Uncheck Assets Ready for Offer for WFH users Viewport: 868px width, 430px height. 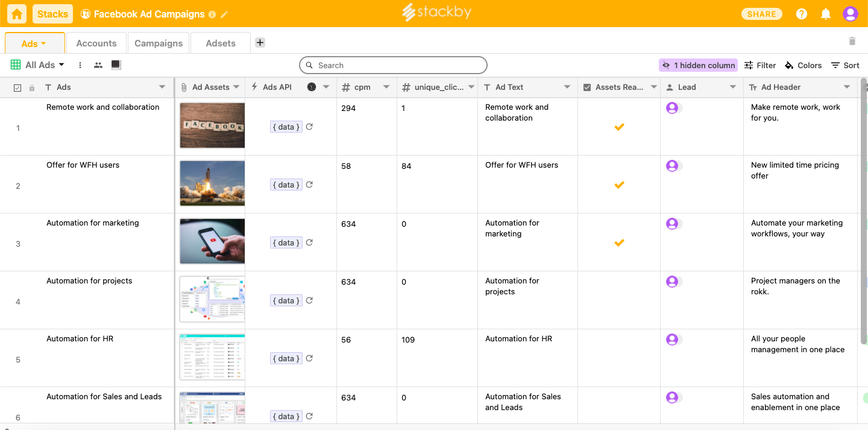point(619,185)
